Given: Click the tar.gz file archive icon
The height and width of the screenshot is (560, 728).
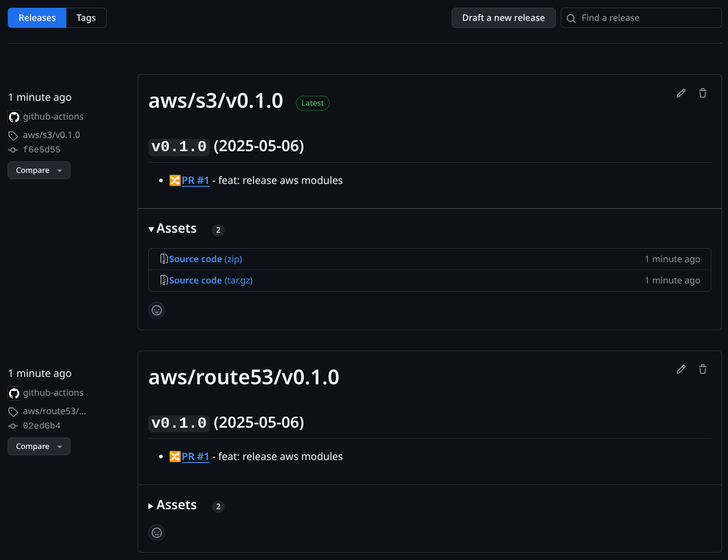Looking at the screenshot, I should (164, 280).
